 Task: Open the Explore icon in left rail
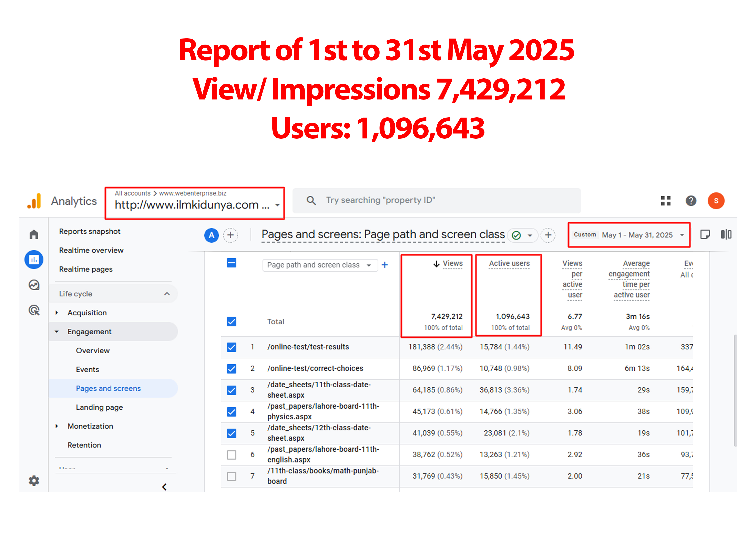click(x=34, y=285)
